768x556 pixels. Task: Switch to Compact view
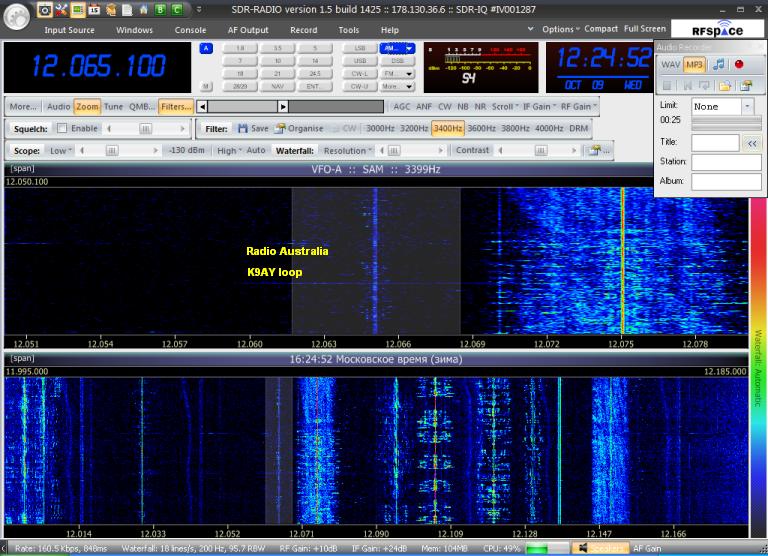click(601, 29)
